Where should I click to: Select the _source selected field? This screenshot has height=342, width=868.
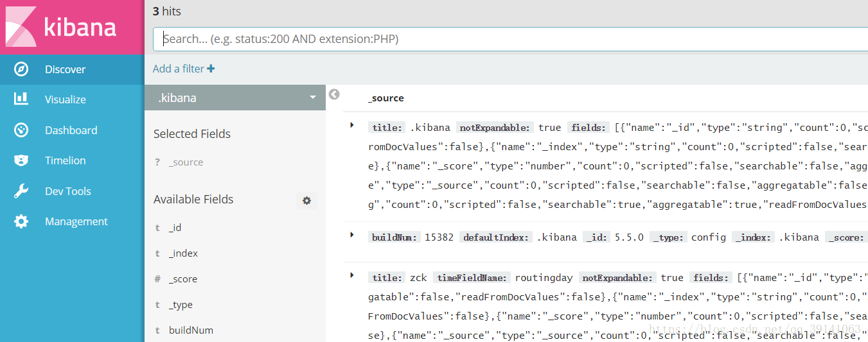coord(186,162)
